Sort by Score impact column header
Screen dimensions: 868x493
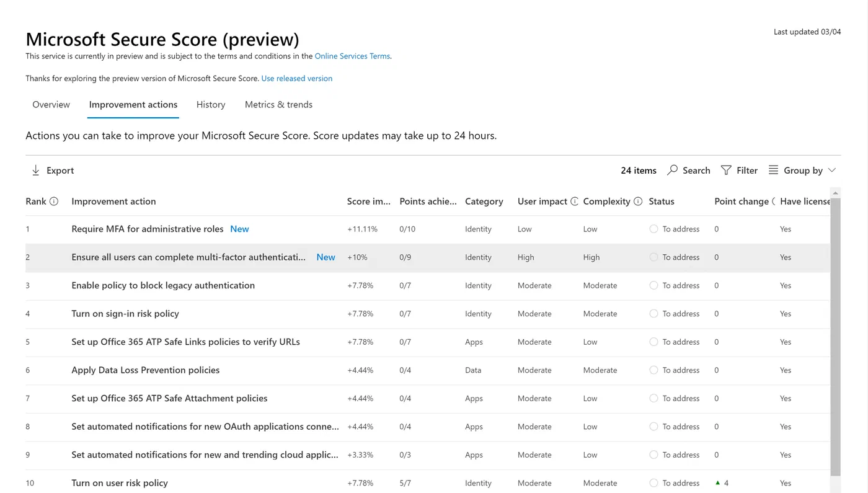pos(369,201)
